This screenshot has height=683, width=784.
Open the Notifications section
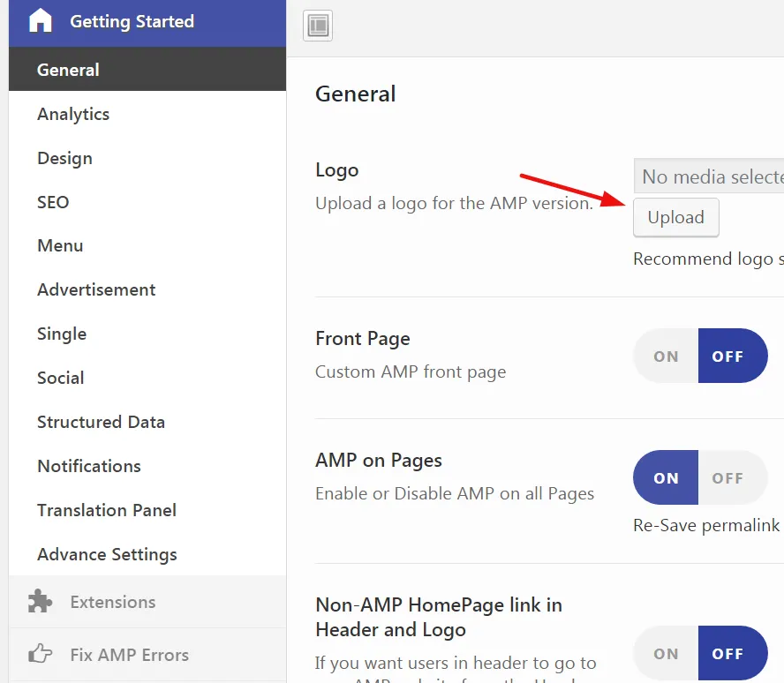click(x=89, y=466)
